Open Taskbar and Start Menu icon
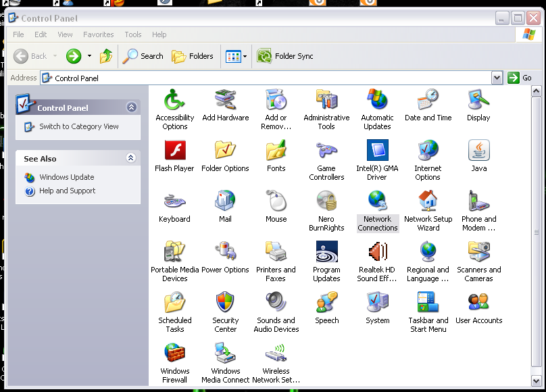This screenshot has height=392, width=546. (x=428, y=302)
